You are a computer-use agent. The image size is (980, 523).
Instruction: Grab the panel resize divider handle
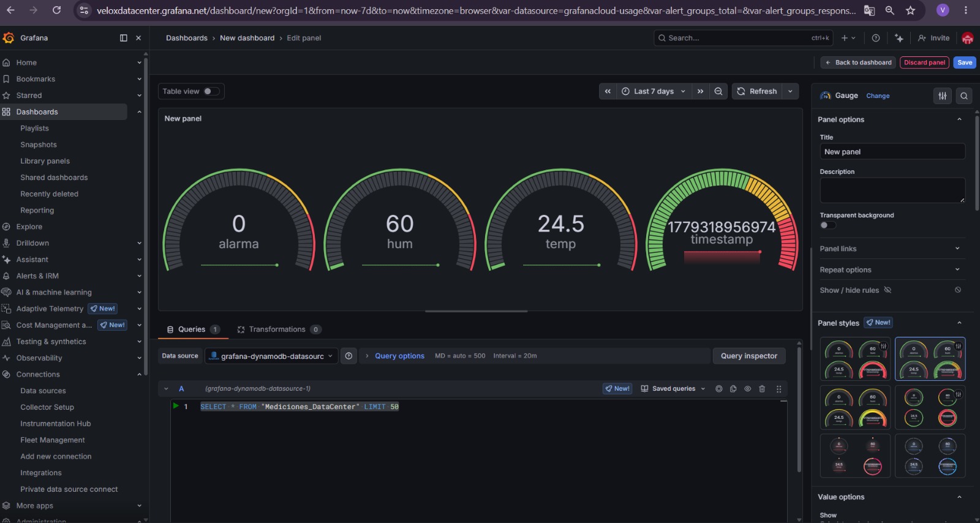477,311
